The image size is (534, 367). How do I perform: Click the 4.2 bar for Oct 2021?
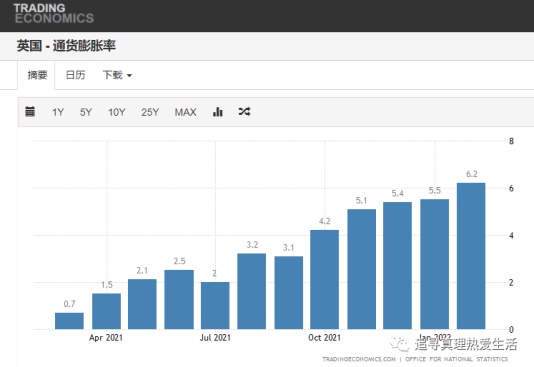point(324,280)
